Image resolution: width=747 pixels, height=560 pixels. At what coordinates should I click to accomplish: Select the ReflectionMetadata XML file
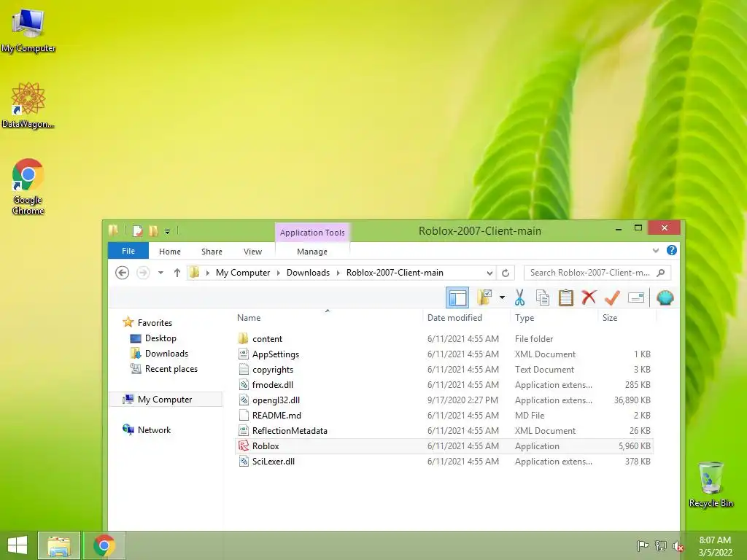[x=444, y=430]
